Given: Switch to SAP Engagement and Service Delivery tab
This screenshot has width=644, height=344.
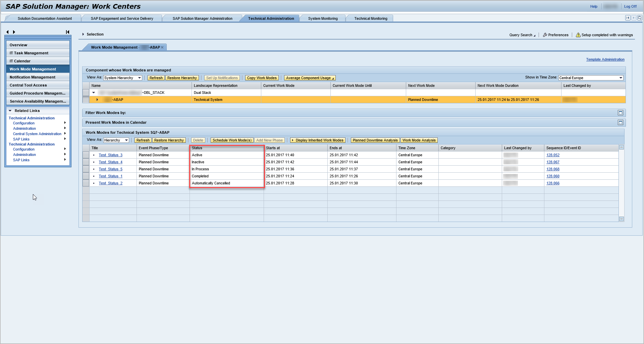Looking at the screenshot, I should pyautogui.click(x=122, y=18).
